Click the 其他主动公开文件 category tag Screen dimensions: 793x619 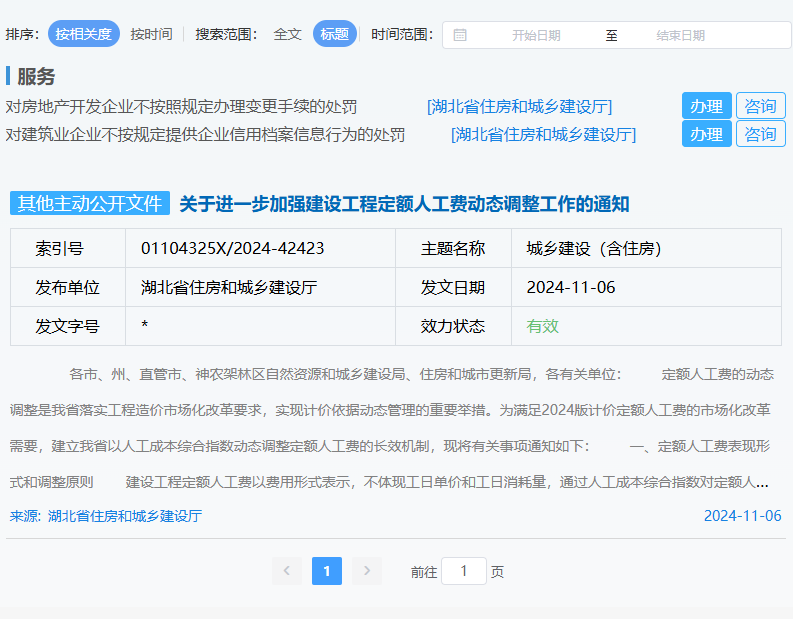point(90,203)
